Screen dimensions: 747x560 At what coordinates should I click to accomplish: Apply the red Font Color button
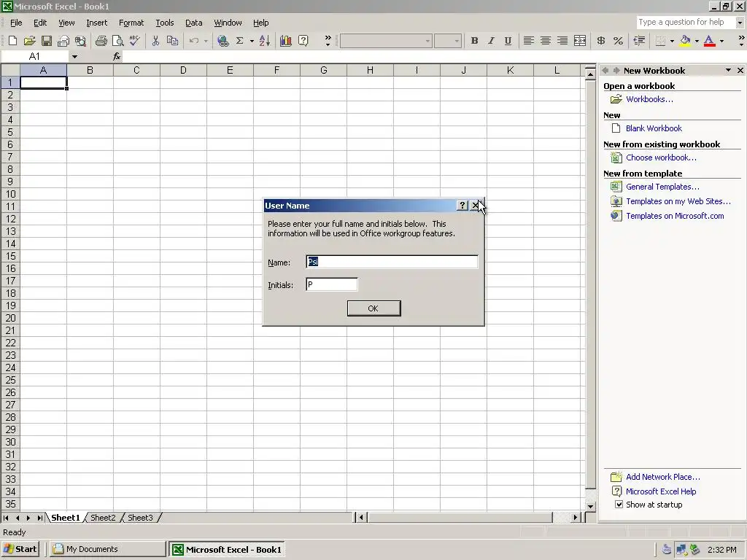[x=710, y=41]
